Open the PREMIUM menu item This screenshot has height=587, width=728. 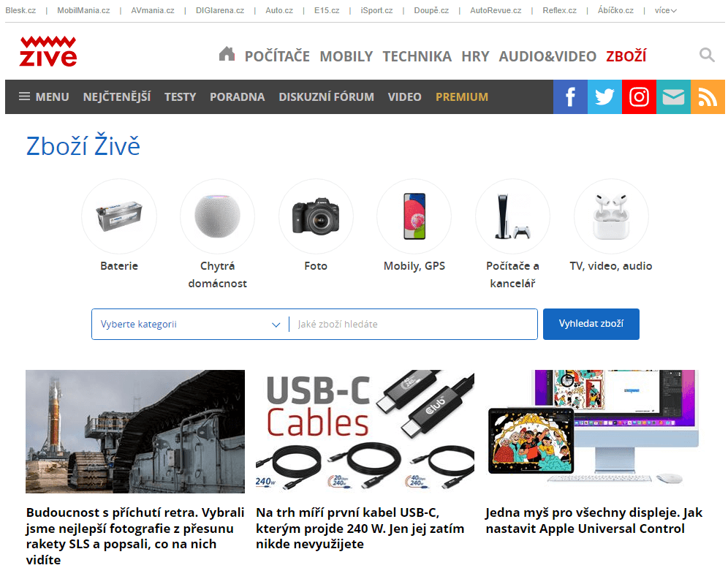tap(461, 96)
